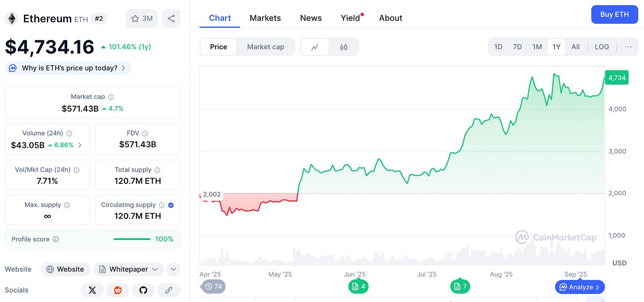The width and height of the screenshot is (644, 302).
Task: Click the Max. supply info icon
Action: tap(67, 205)
